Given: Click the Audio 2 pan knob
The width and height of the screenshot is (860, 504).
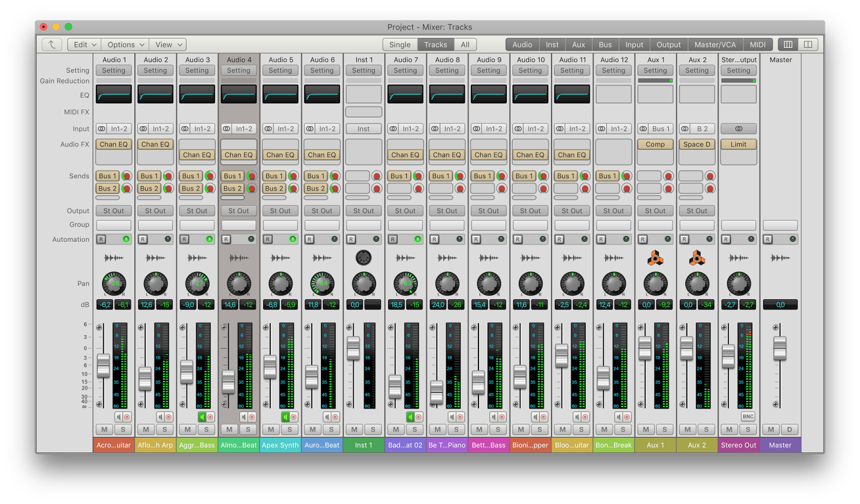Looking at the screenshot, I should (x=155, y=283).
